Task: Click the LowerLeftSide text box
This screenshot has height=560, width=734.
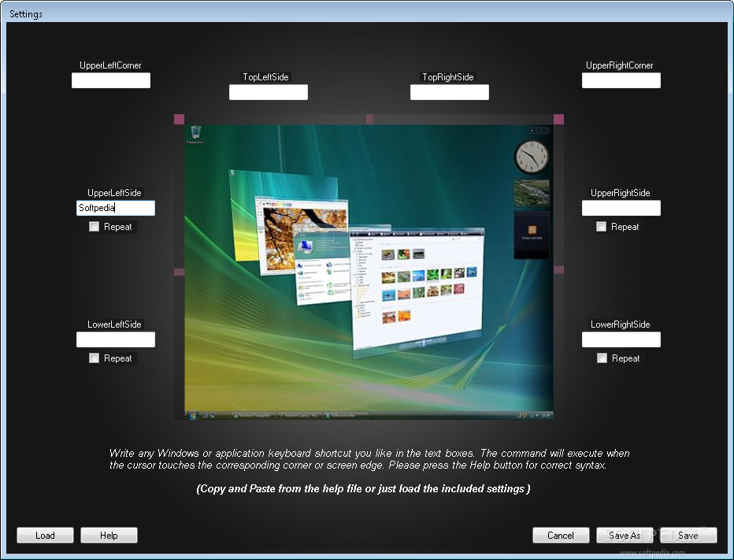Action: 116,339
